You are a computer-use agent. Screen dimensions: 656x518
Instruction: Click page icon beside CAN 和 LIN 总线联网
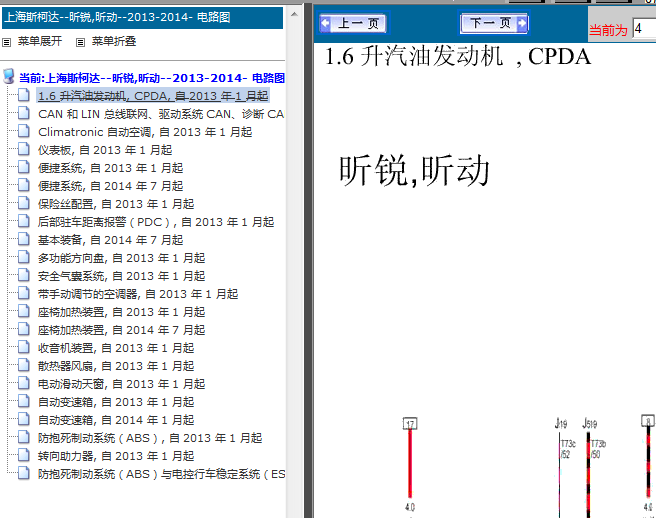click(x=24, y=113)
